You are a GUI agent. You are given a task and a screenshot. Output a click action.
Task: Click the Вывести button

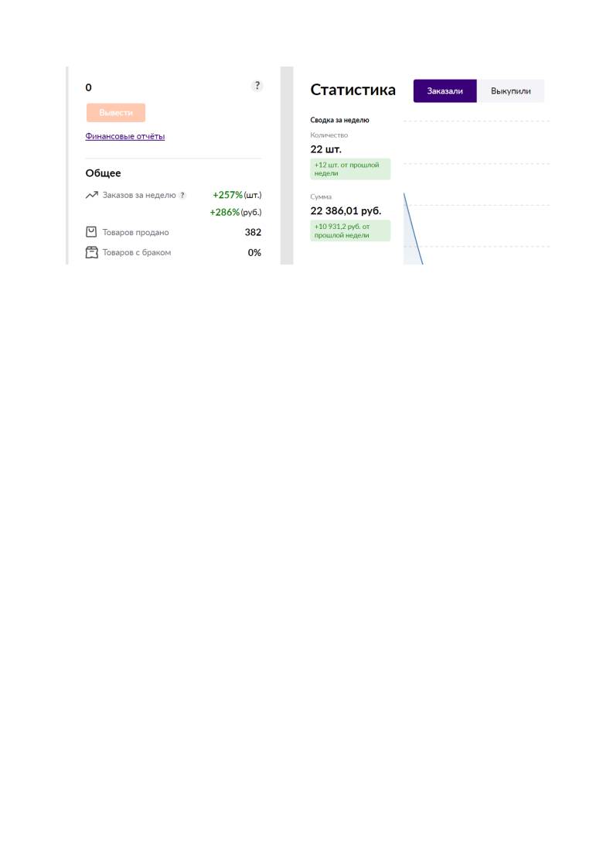point(116,112)
